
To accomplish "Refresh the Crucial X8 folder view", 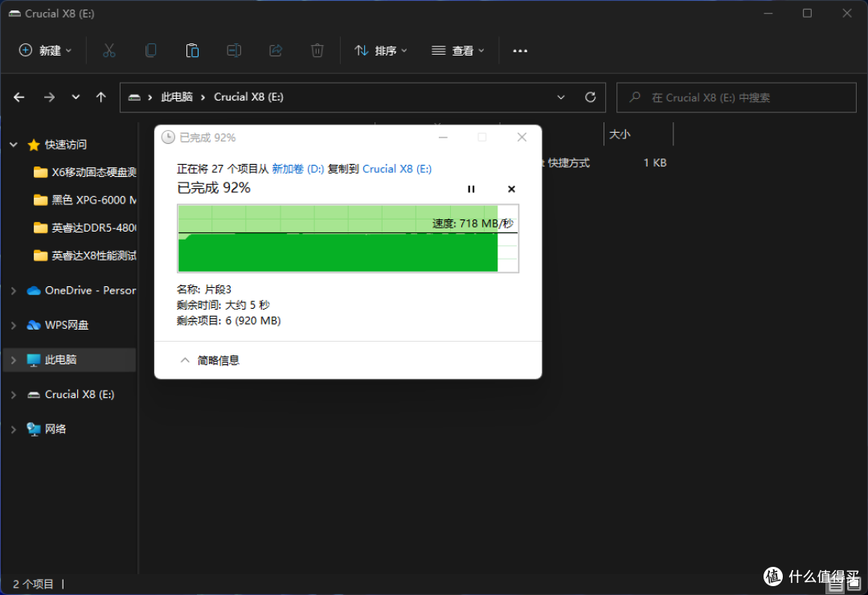I will click(x=590, y=97).
